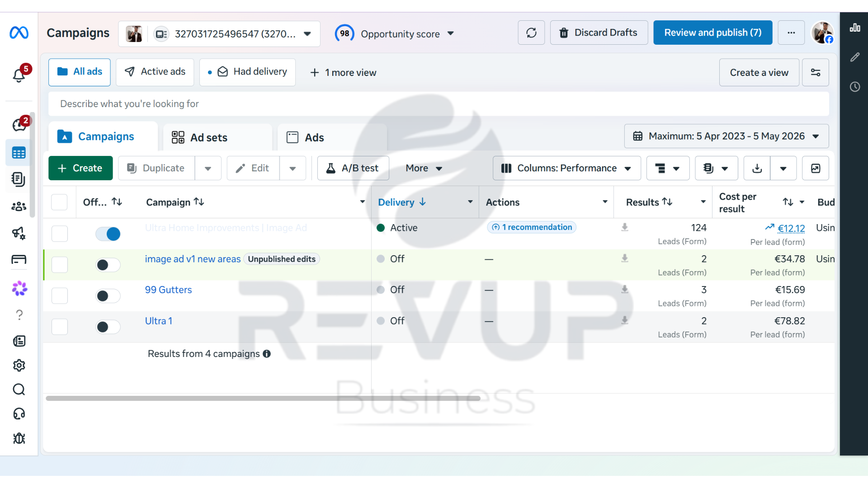This screenshot has height=488, width=868.
Task: Open the Help question mark icon
Action: point(19,314)
